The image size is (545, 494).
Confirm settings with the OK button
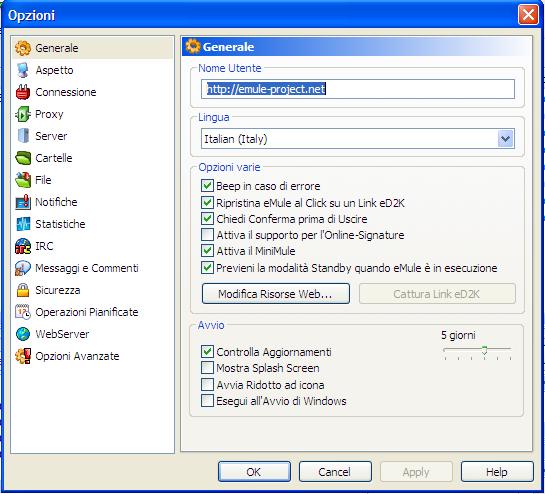[x=254, y=472]
